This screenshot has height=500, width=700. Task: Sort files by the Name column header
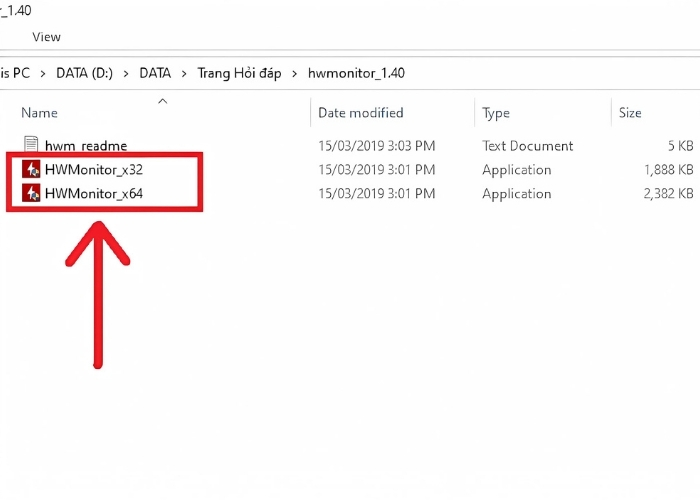tap(40, 113)
